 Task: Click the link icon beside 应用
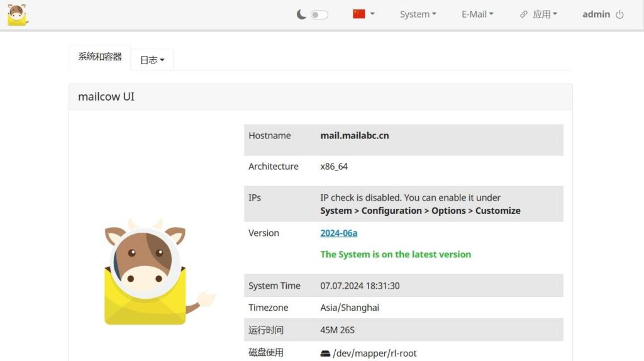524,14
